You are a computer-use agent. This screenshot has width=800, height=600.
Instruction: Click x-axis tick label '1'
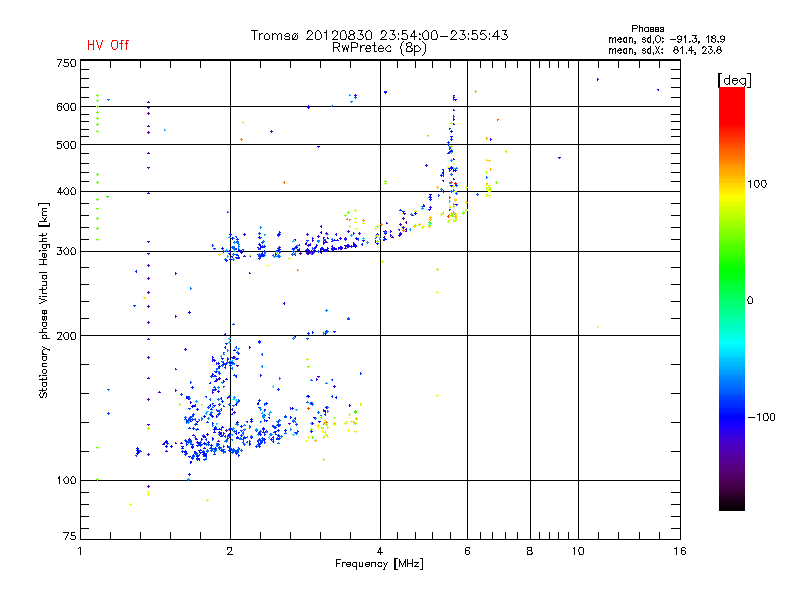pyautogui.click(x=80, y=551)
